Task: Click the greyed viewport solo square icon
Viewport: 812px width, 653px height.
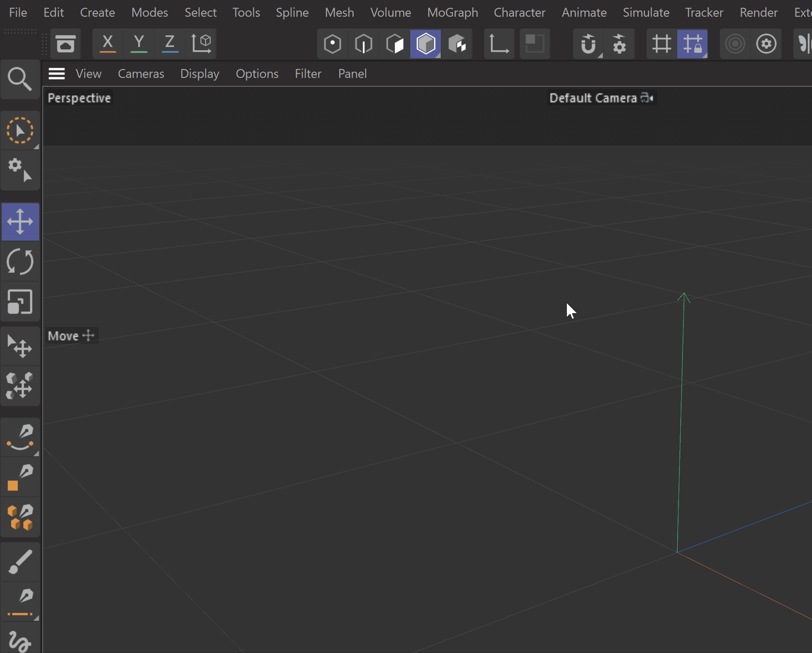Action: click(x=535, y=44)
